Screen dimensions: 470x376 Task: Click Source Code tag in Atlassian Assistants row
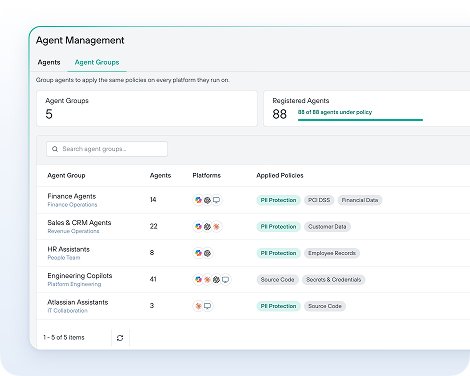pos(325,306)
